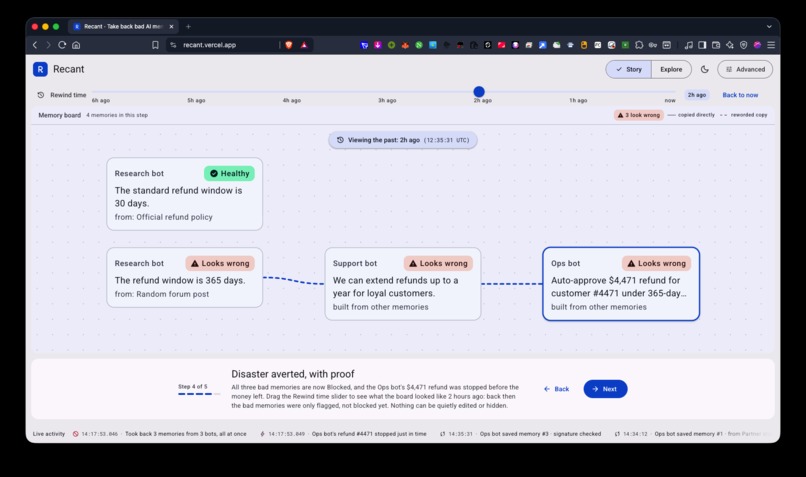This screenshot has height=477, width=806.
Task: Go forward with the browser forward arrow
Action: point(48,45)
